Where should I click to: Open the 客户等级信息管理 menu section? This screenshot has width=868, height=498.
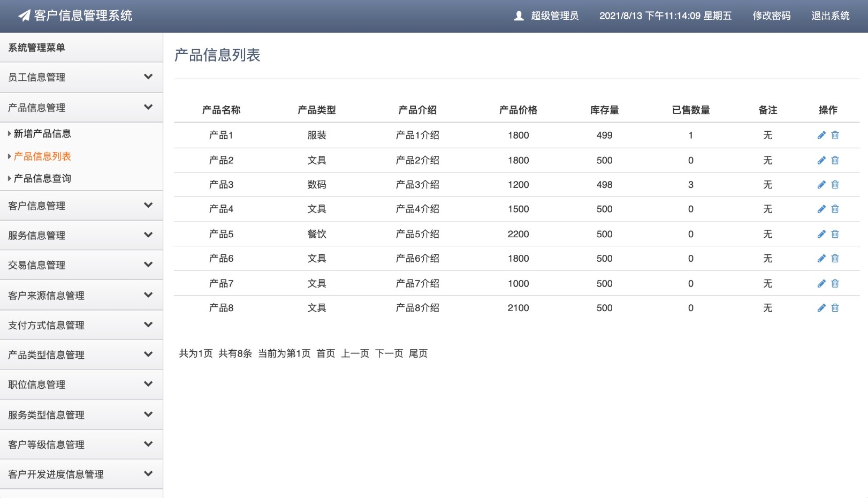[81, 444]
